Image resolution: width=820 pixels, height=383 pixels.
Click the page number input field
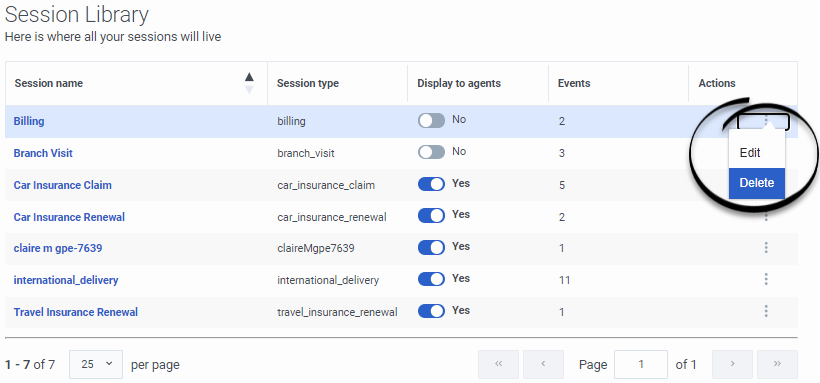(x=641, y=364)
